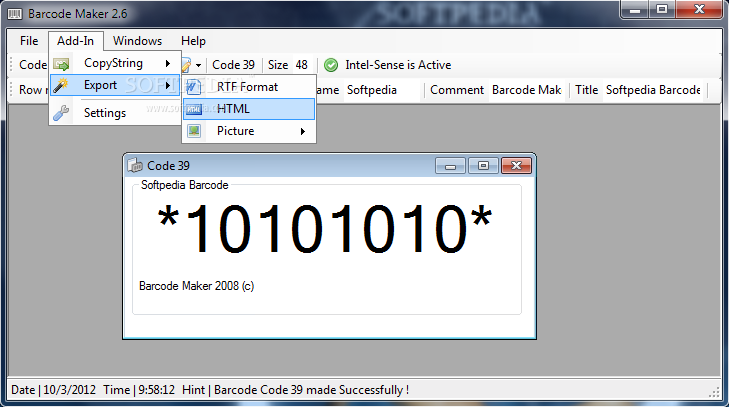Image resolution: width=729 pixels, height=407 pixels.
Task: Click the Code 39 toolbar label
Action: point(233,65)
